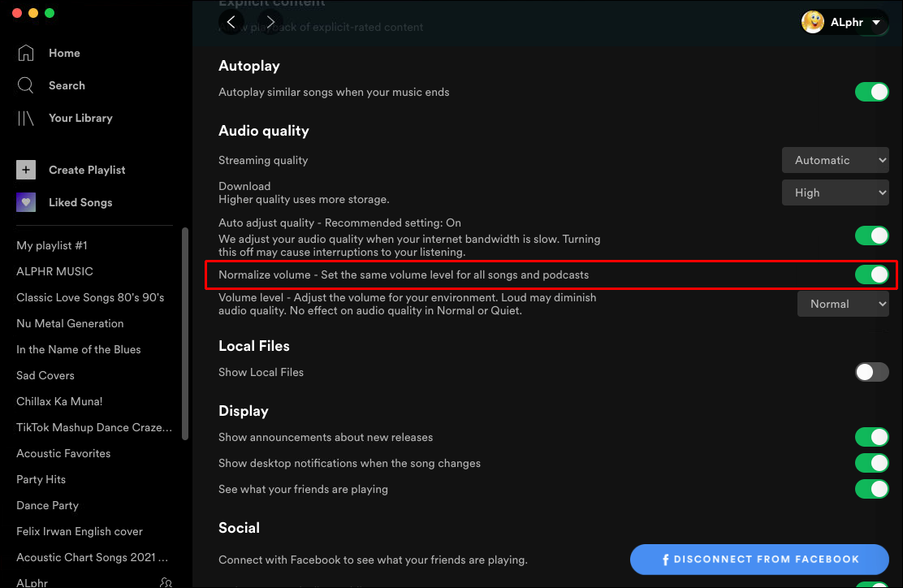Screen dimensions: 903x588
Task: Open Volume level Normal dropdown
Action: click(843, 304)
